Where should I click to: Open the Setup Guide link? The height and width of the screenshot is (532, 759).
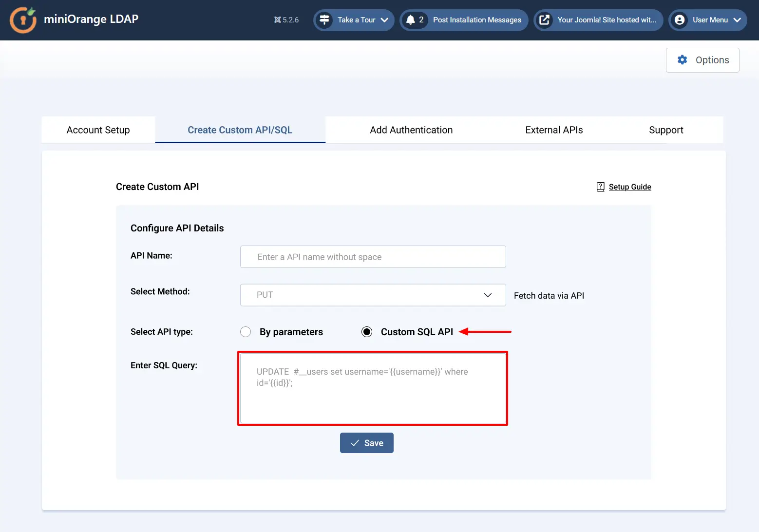tap(630, 187)
